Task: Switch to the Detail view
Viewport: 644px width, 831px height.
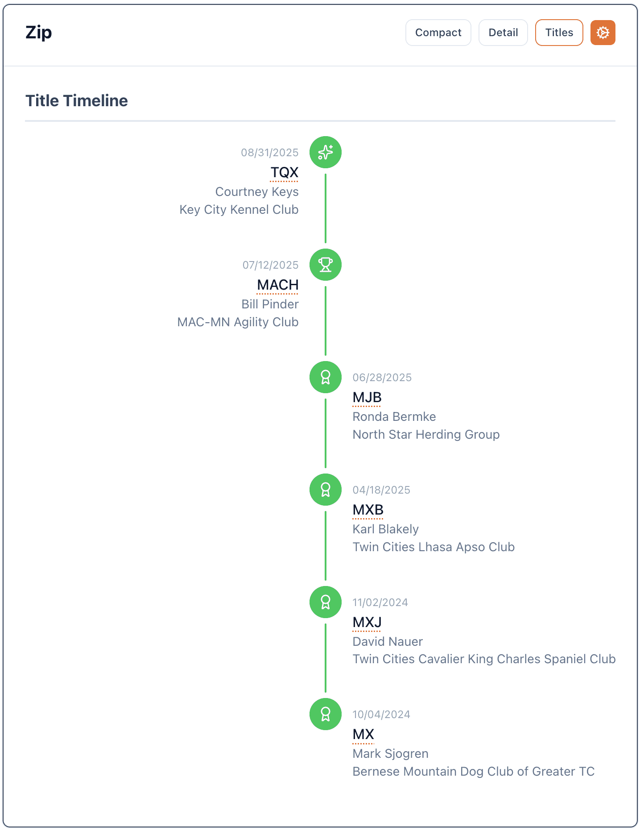Action: [x=503, y=33]
